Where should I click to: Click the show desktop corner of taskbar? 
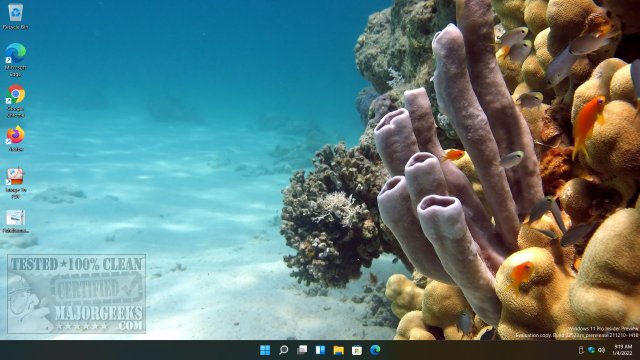638,350
